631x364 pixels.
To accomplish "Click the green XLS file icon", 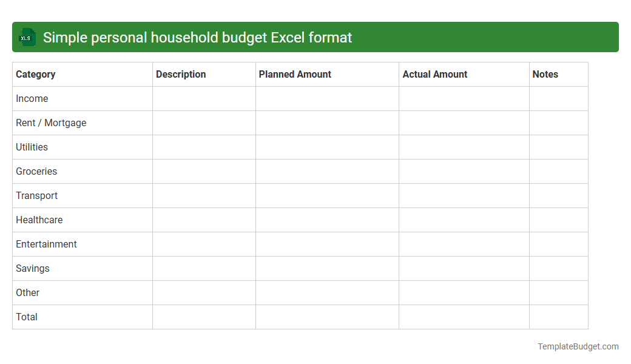I will click(27, 37).
